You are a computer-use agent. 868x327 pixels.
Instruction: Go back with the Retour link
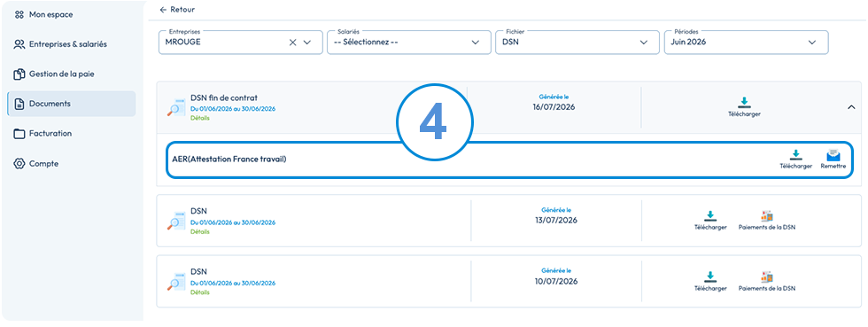tap(176, 10)
